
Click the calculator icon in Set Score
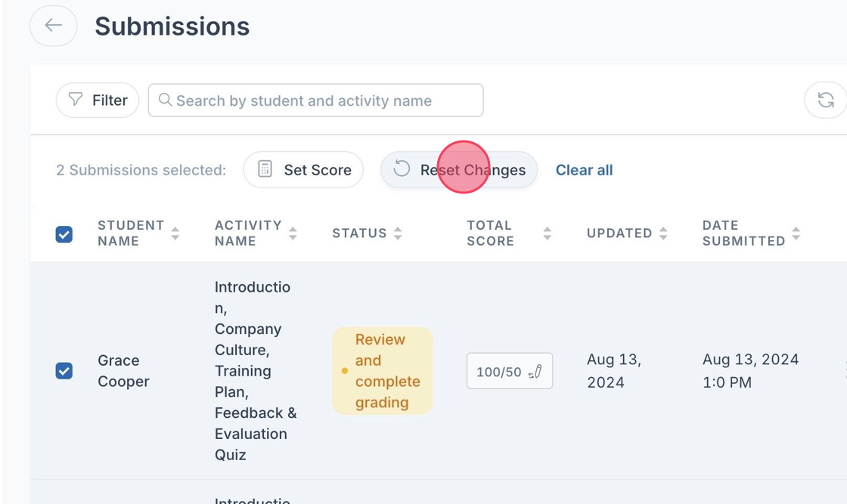click(x=265, y=169)
